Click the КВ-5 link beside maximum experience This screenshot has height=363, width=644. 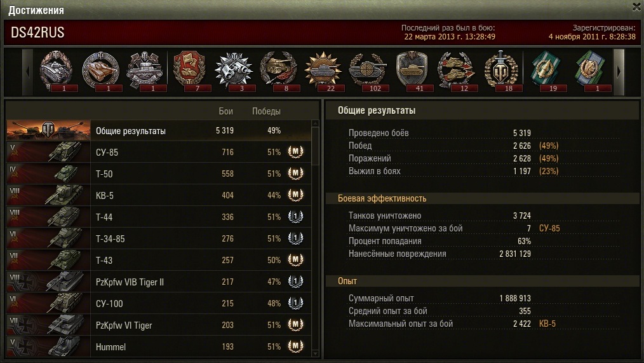point(547,324)
